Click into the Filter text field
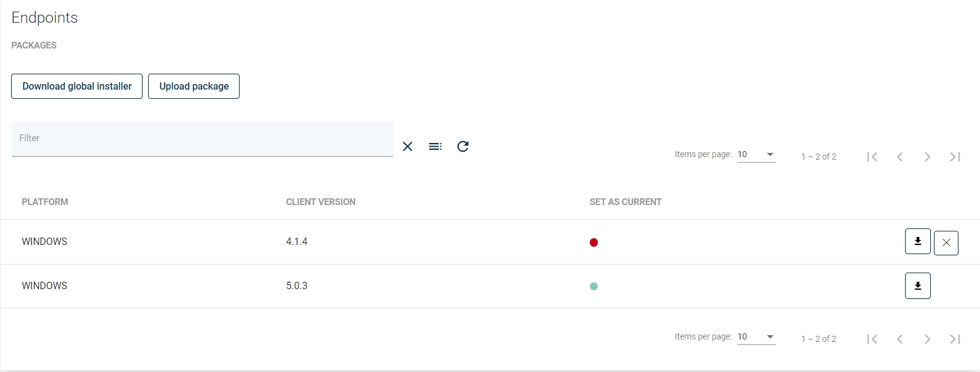Viewport: 980px width, 372px height. 202,139
